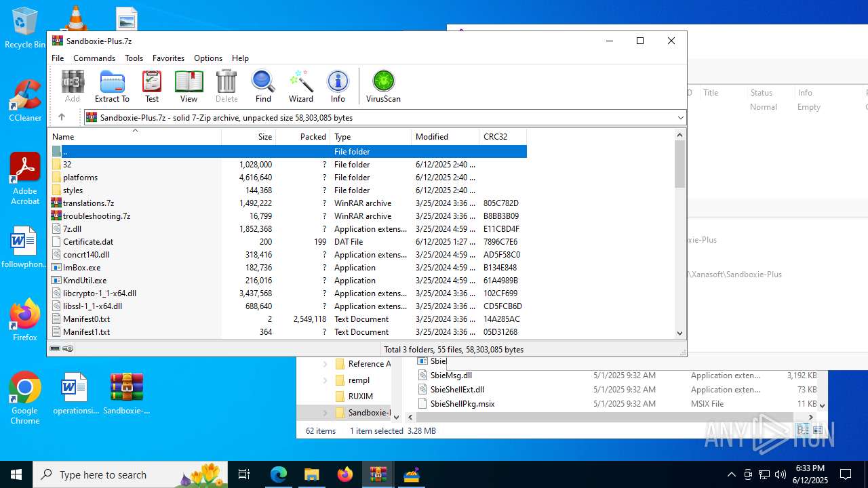The height and width of the screenshot is (488, 868).
Task: Switch Explorer to details view icon
Action: [x=803, y=430]
